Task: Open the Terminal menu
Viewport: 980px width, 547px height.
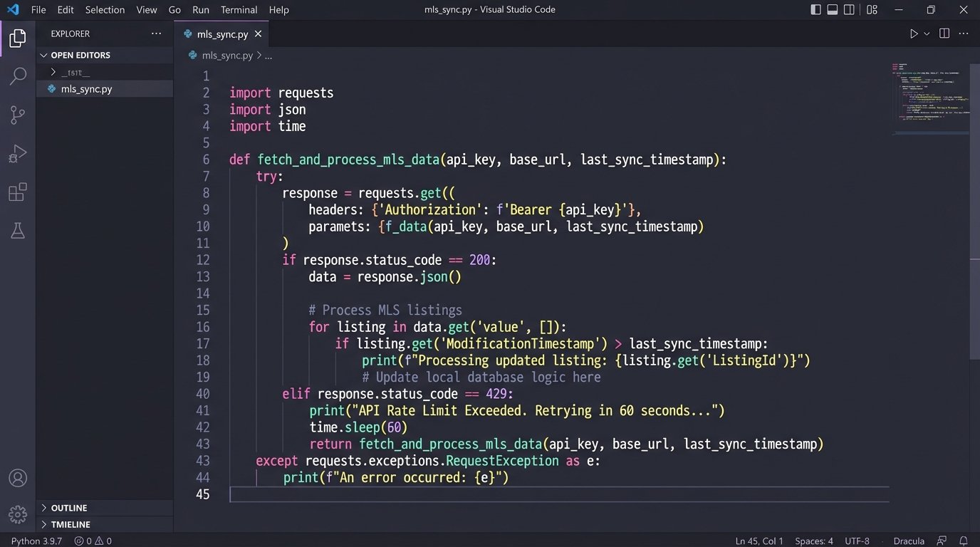Action: pyautogui.click(x=239, y=10)
